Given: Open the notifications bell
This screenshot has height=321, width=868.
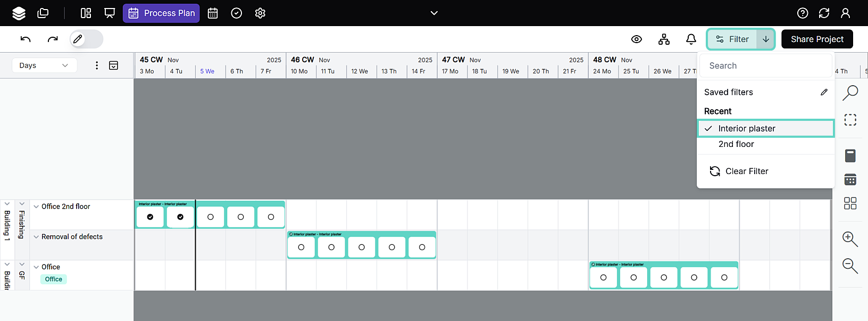Looking at the screenshot, I should pyautogui.click(x=691, y=39).
